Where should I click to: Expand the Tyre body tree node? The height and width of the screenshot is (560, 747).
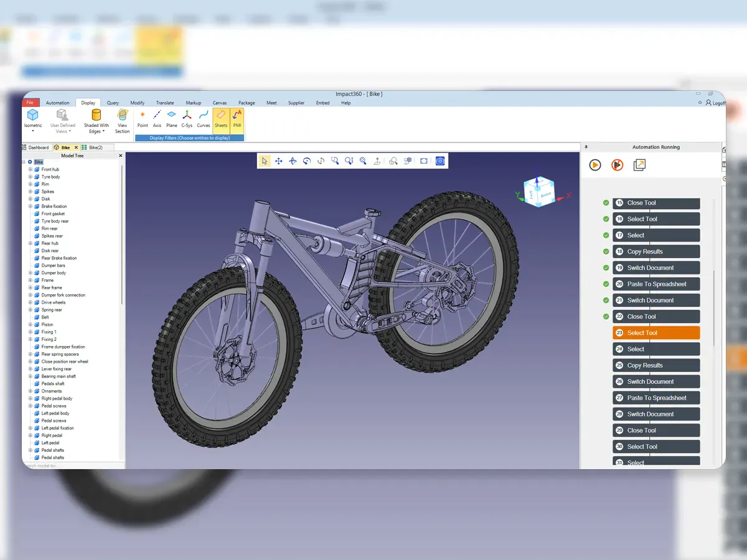(x=30, y=177)
